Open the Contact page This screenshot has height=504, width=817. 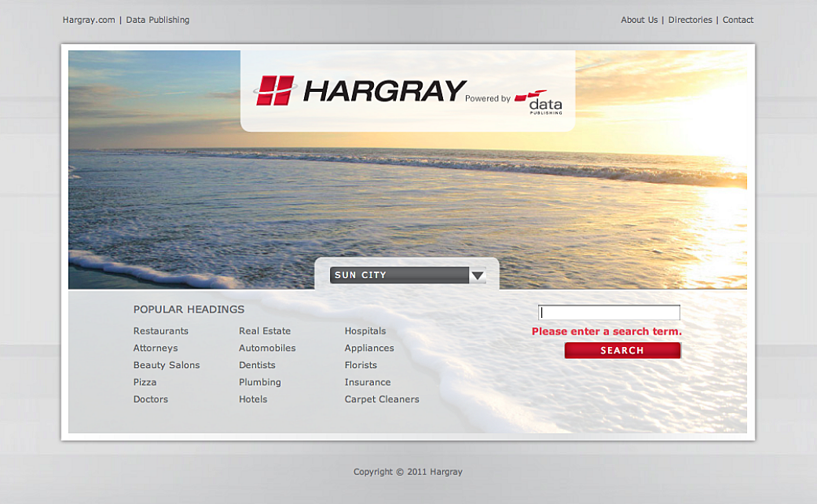(x=738, y=20)
